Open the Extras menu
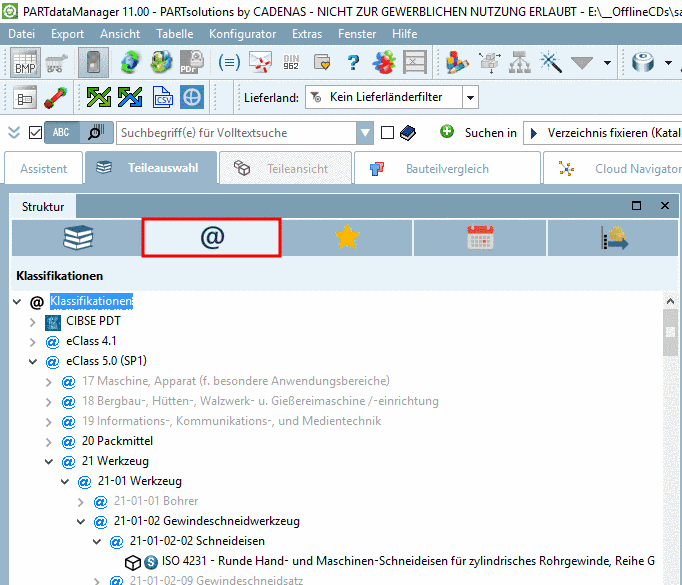The height and width of the screenshot is (585, 682). point(307,34)
